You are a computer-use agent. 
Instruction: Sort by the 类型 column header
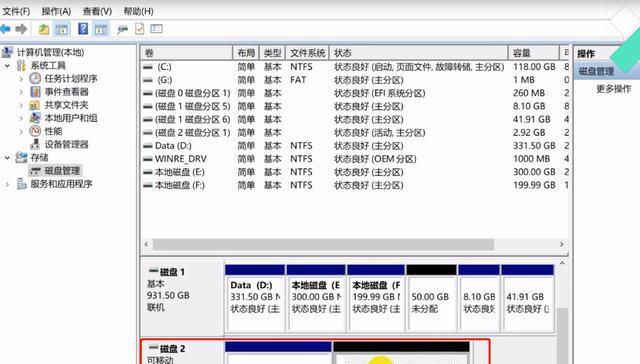click(272, 53)
